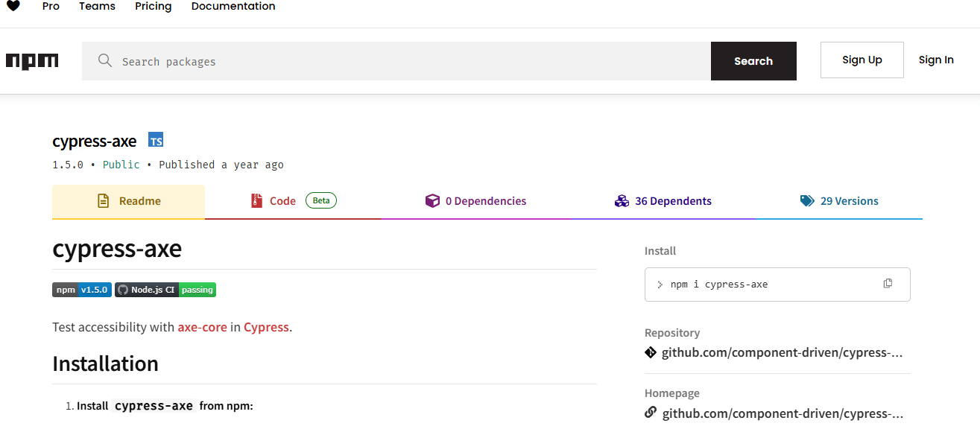Open the Documentation menu item
This screenshot has height=432, width=980.
click(x=233, y=7)
